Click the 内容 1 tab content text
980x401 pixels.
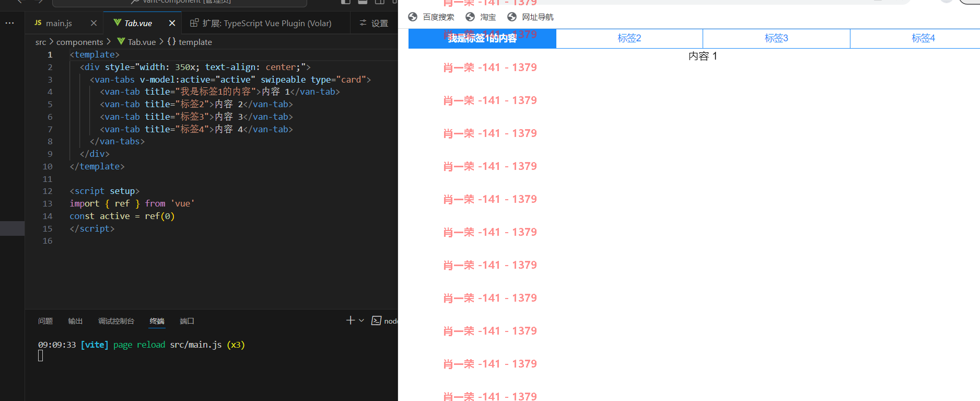[703, 56]
